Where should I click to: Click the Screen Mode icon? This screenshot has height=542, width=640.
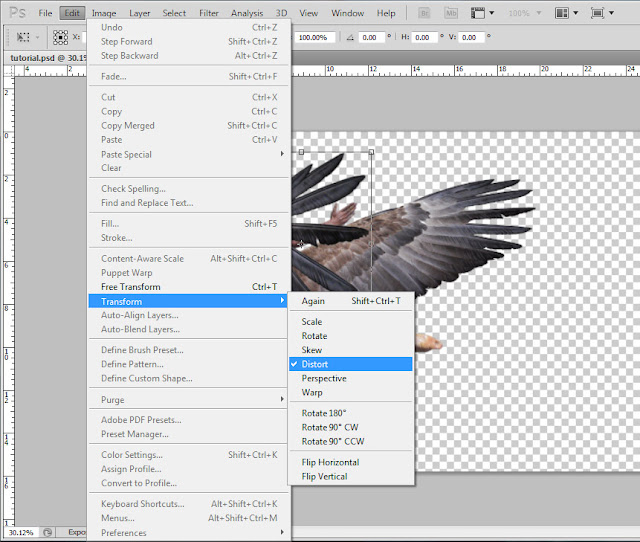coord(597,13)
